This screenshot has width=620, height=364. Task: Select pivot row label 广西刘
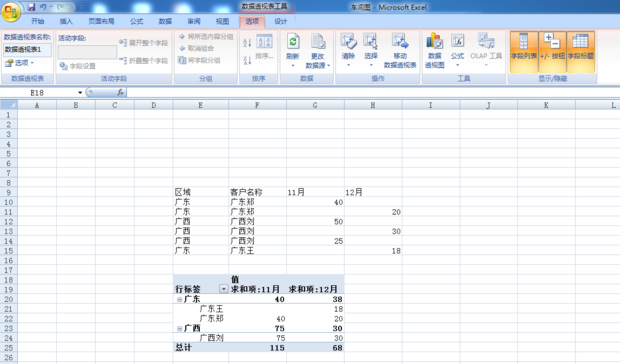(211, 338)
